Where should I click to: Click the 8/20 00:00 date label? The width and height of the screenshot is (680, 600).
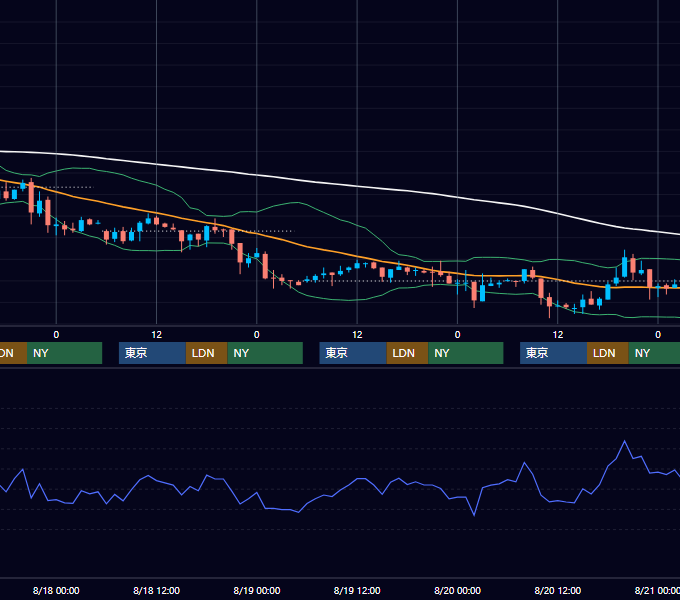(x=457, y=590)
